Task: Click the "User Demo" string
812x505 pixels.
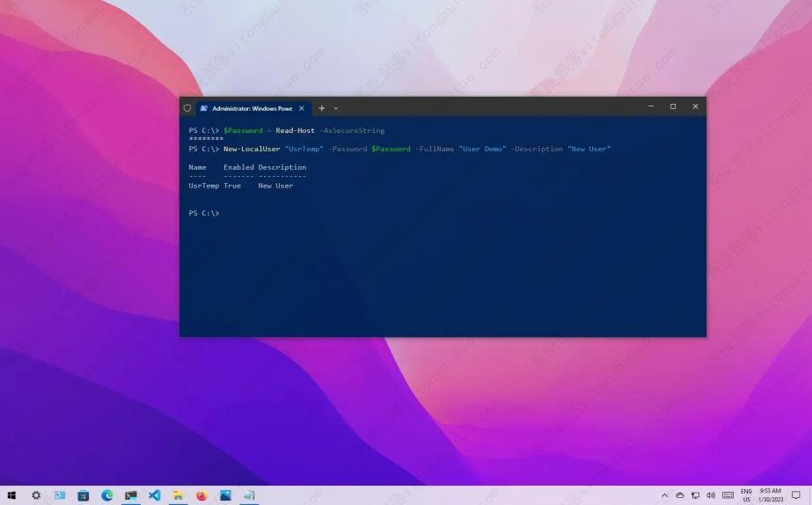Action: tap(482, 149)
